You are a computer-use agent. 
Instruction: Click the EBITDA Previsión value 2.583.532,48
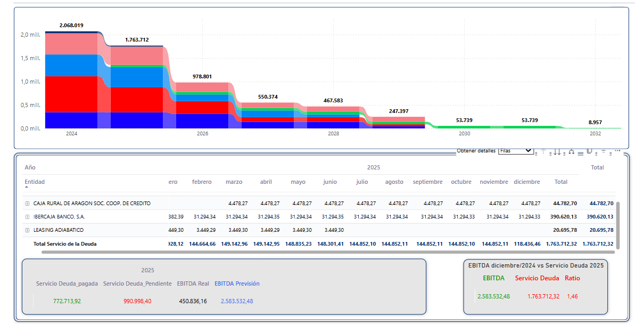[x=237, y=301]
